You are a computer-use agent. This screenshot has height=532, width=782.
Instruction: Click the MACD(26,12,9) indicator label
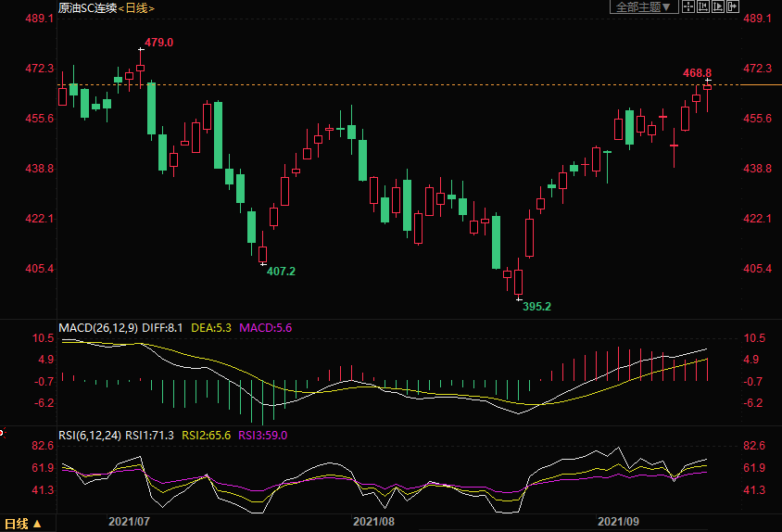pos(98,328)
